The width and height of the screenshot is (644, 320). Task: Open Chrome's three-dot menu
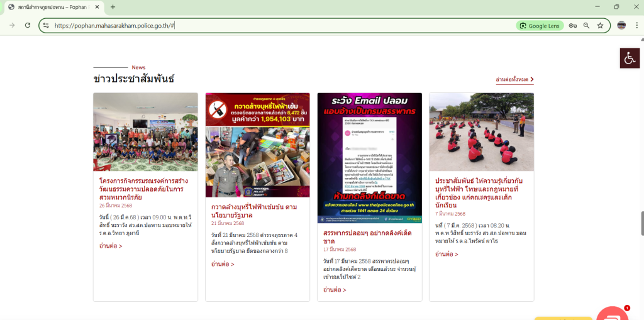635,26
